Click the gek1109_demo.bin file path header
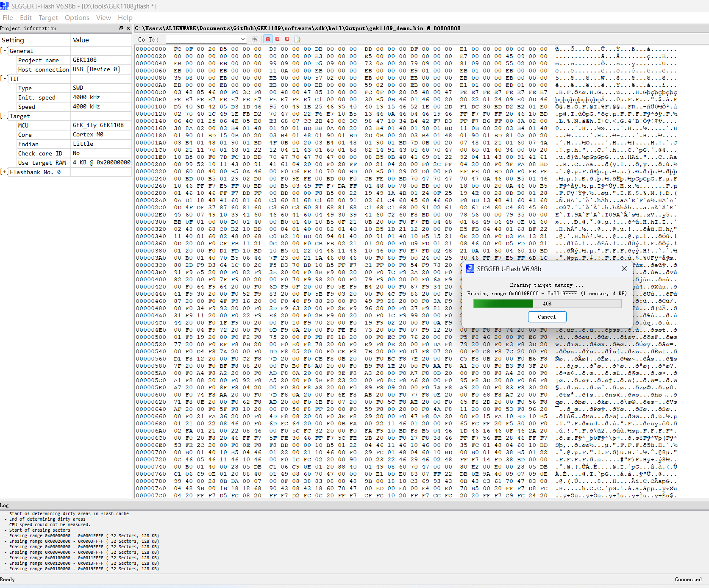The image size is (709, 588). (x=298, y=28)
